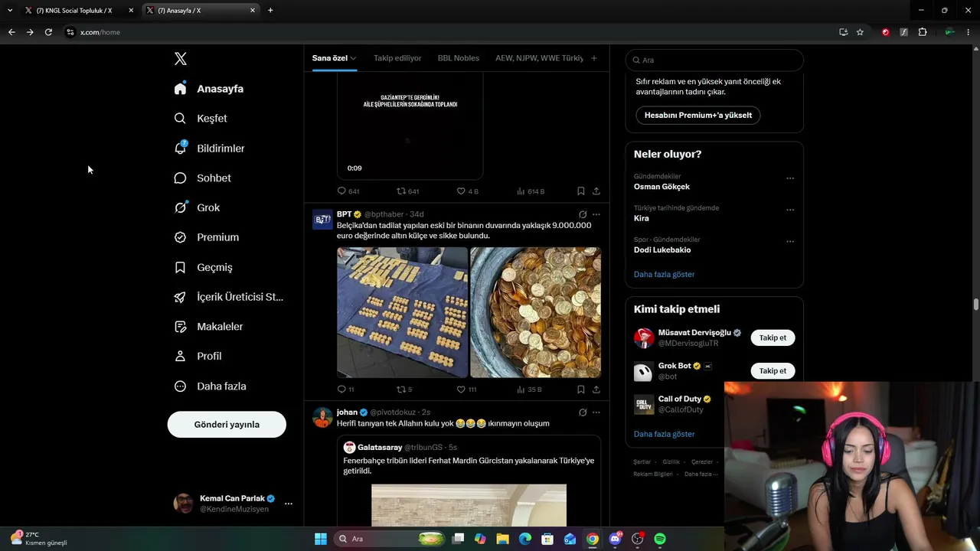The image size is (980, 551).
Task: Open options for Kira trend
Action: point(790,210)
